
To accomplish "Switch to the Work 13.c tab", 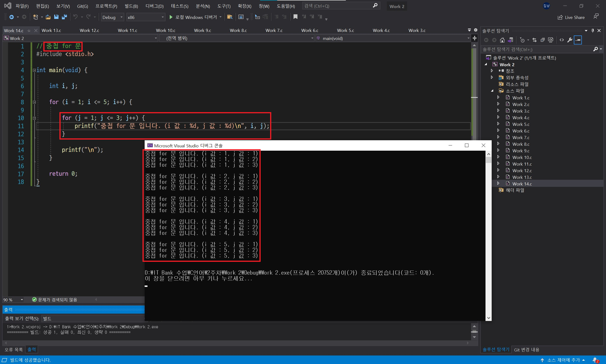I will [51, 31].
